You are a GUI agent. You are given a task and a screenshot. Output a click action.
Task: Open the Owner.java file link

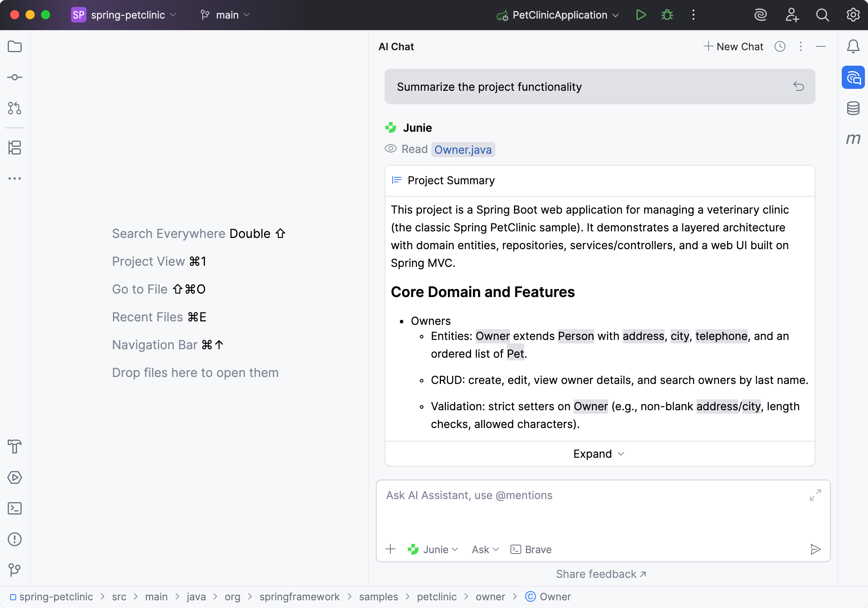(x=463, y=150)
